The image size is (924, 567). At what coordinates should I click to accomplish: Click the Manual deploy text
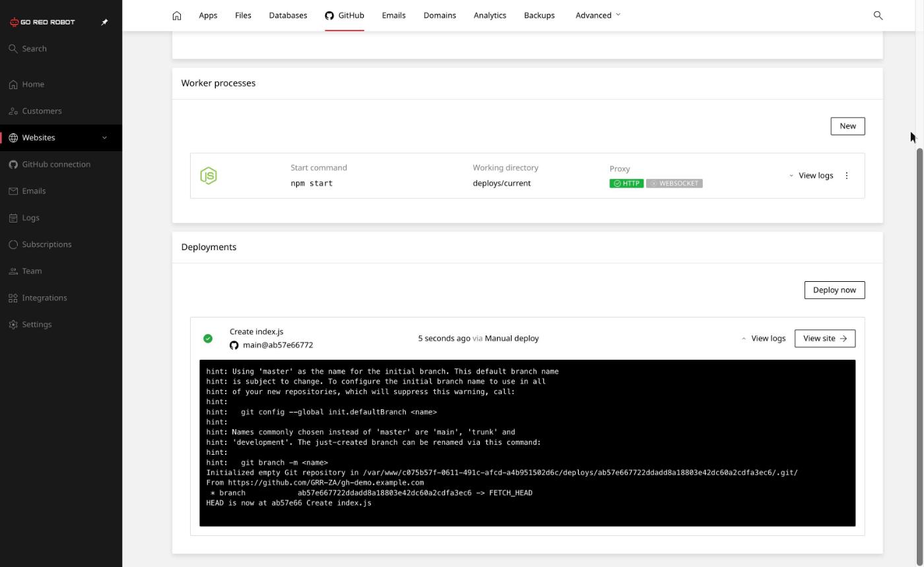[511, 339]
